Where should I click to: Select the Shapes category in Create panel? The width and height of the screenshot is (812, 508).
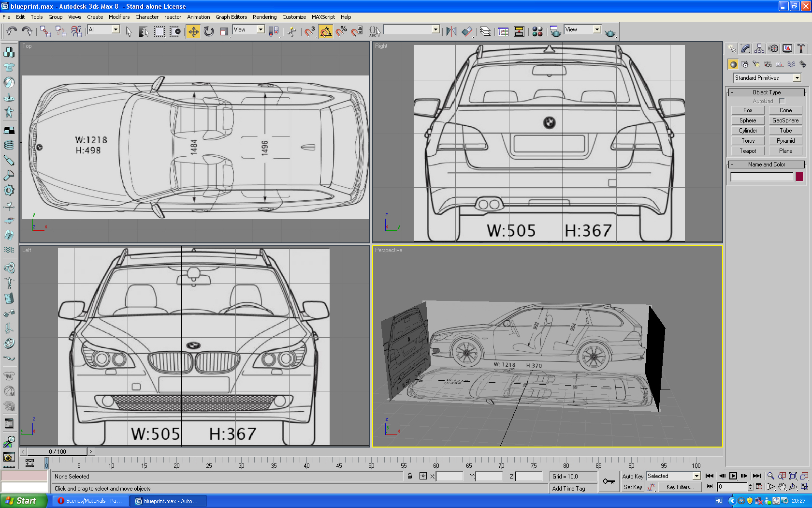pos(745,64)
